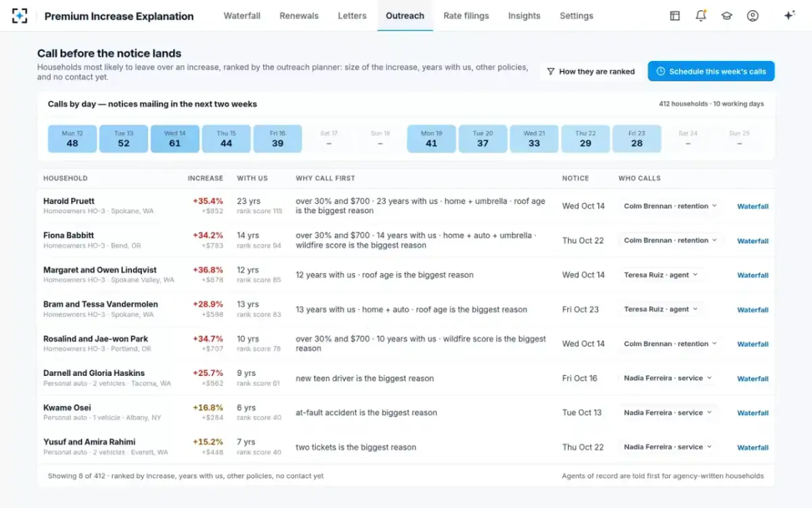Open caller dropdown for Harold Pruett
The image size is (812, 508).
(x=670, y=206)
